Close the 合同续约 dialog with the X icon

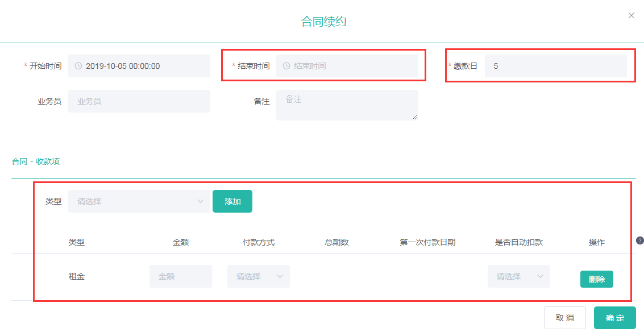click(631, 15)
